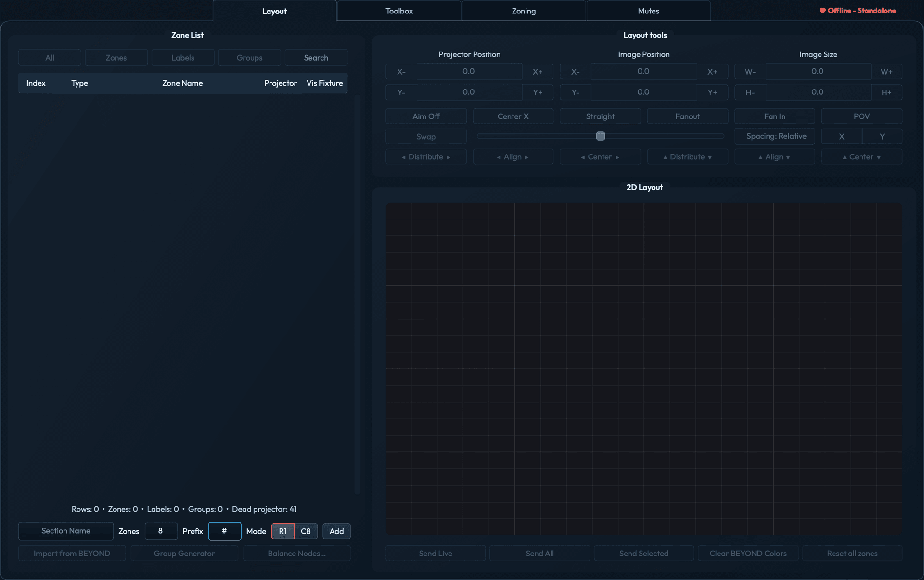Click the Reset all zones button
924x580 pixels.
(x=852, y=554)
